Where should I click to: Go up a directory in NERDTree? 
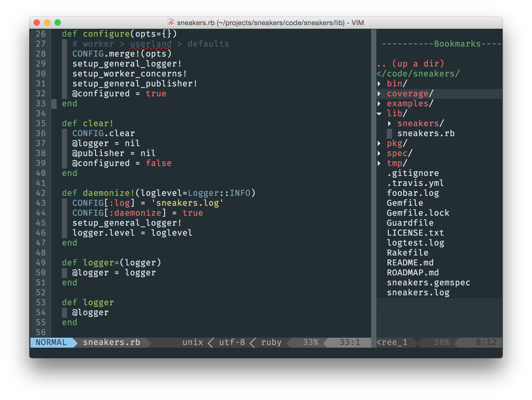pos(410,64)
